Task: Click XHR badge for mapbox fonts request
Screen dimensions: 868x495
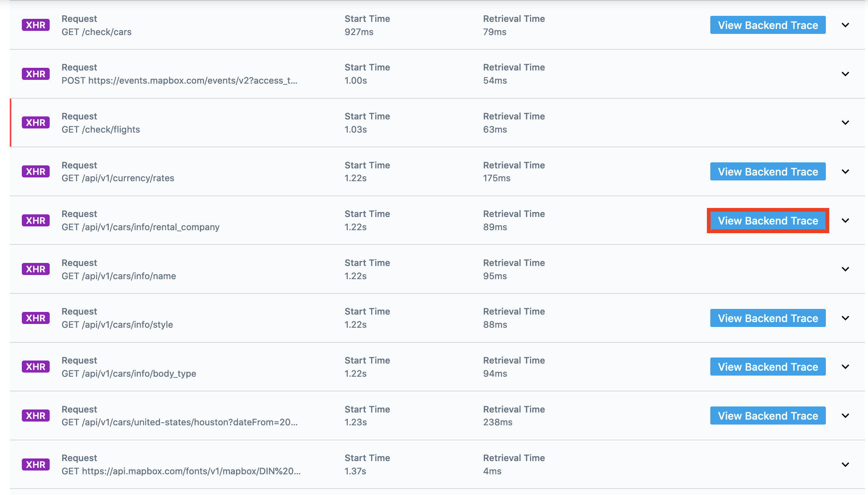Action: [x=36, y=464]
